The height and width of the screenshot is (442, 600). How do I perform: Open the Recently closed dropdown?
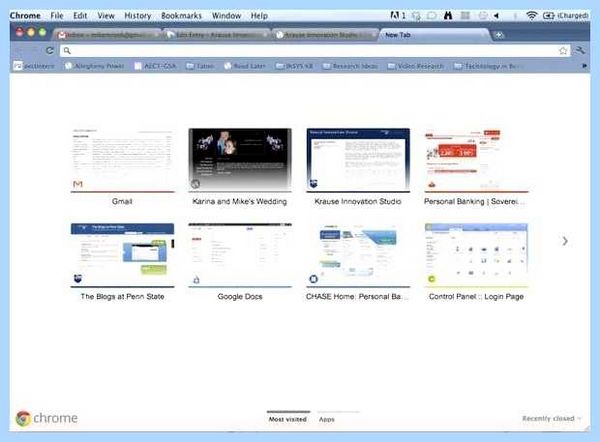point(551,418)
